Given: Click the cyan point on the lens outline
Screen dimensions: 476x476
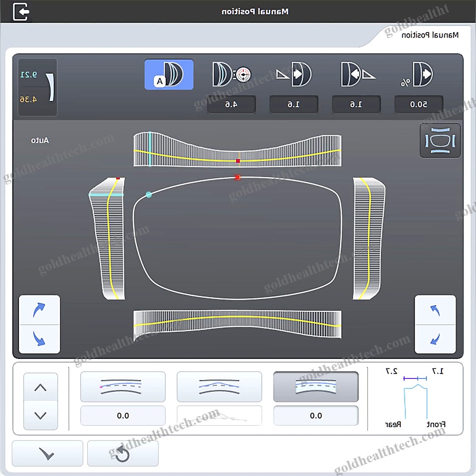Looking at the screenshot, I should [149, 195].
